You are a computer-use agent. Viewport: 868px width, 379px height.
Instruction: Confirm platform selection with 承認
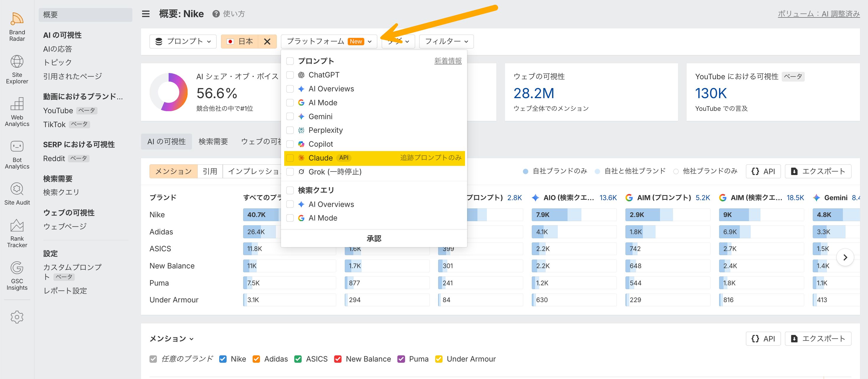coord(374,239)
